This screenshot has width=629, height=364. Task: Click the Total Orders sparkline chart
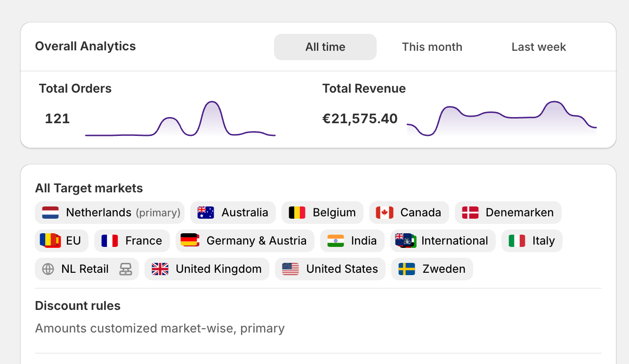point(180,119)
